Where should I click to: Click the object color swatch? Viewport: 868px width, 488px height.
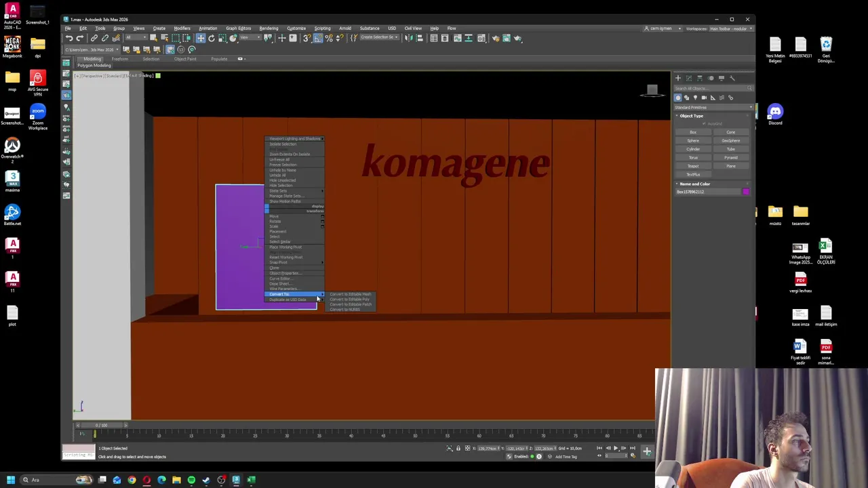click(x=746, y=192)
